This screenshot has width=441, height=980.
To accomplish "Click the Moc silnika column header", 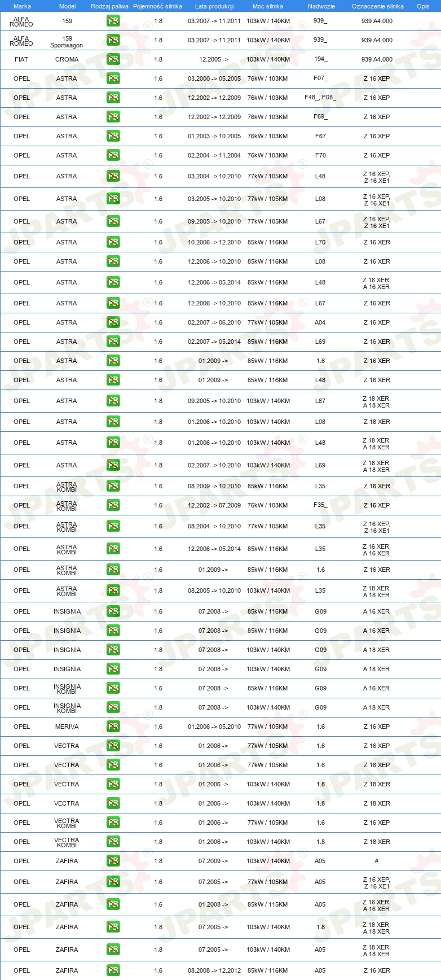I will [x=268, y=6].
